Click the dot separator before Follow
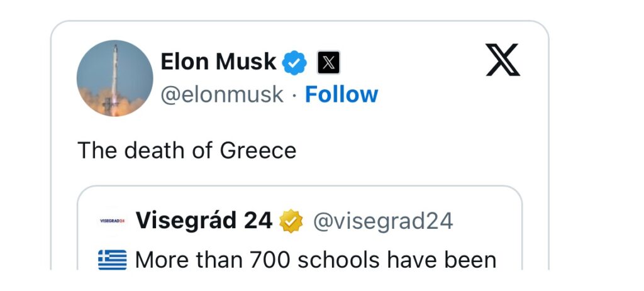 click(x=294, y=96)
